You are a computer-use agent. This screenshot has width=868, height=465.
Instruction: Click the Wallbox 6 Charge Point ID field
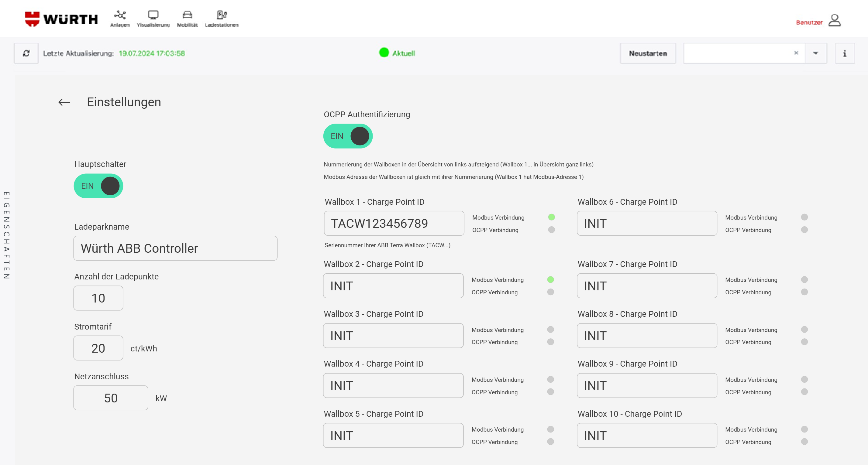[647, 223]
